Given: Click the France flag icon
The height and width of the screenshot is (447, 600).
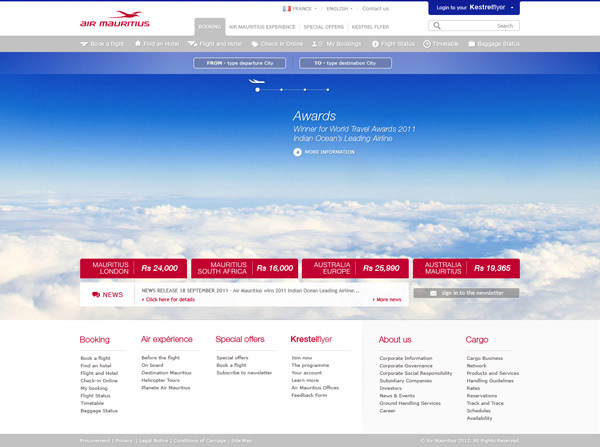Looking at the screenshot, I should [287, 8].
